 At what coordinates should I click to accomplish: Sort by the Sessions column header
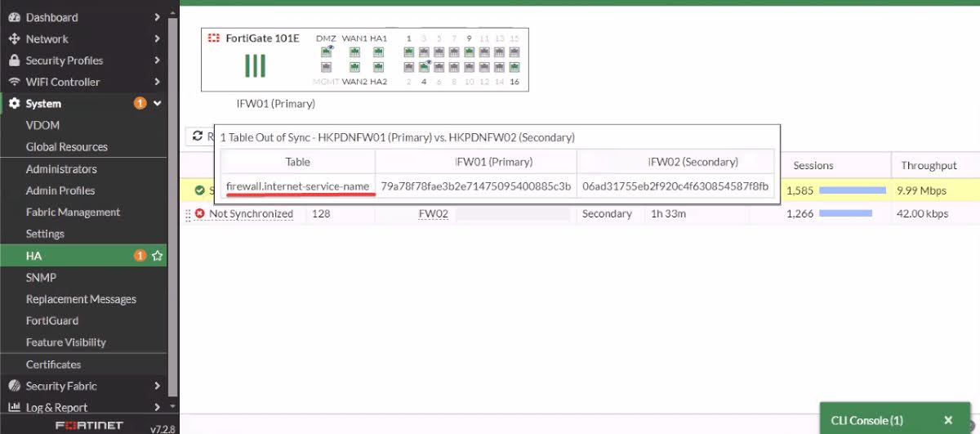pyautogui.click(x=813, y=165)
